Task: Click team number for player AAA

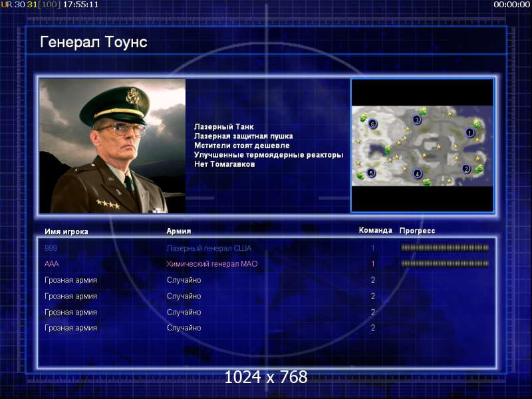Action: click(373, 263)
